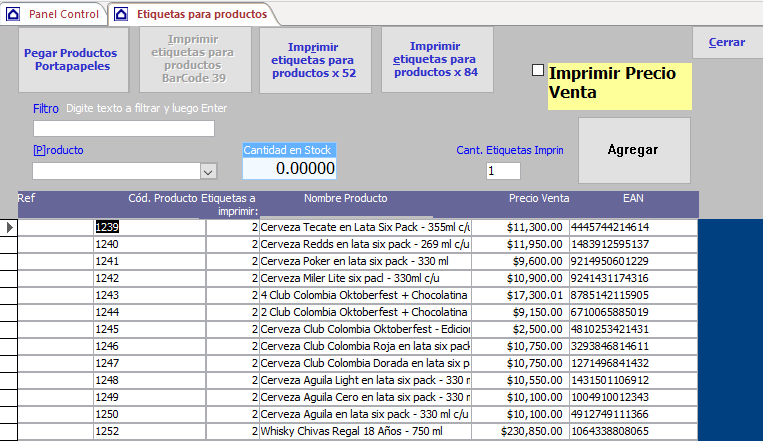Select product code 1248 cell

149,380
